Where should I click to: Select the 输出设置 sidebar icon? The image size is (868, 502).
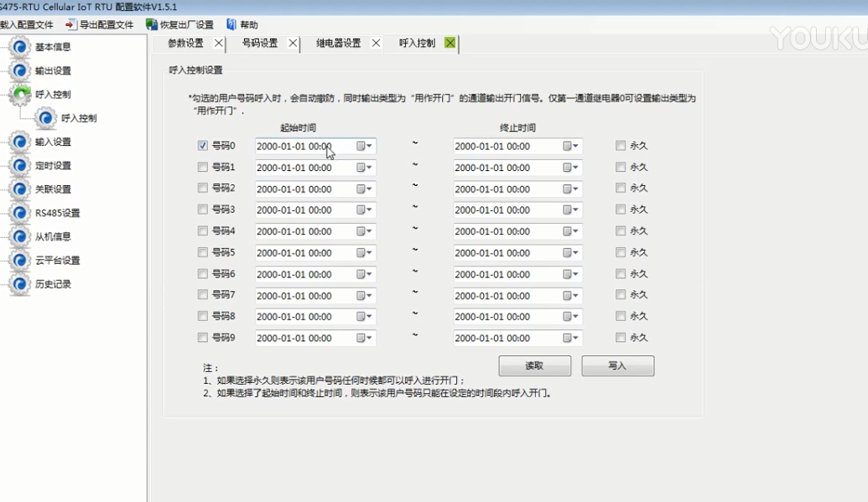[20, 70]
